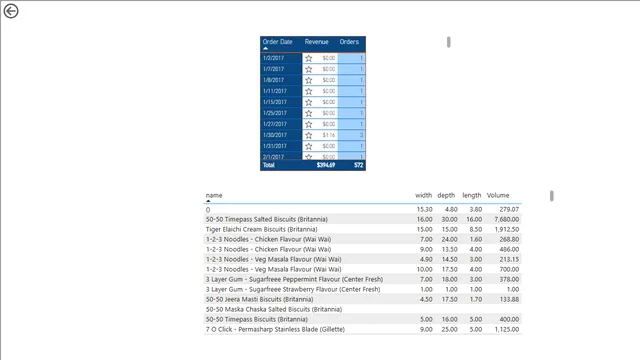Sort by length column header
This screenshot has height=360, width=640.
tap(471, 196)
